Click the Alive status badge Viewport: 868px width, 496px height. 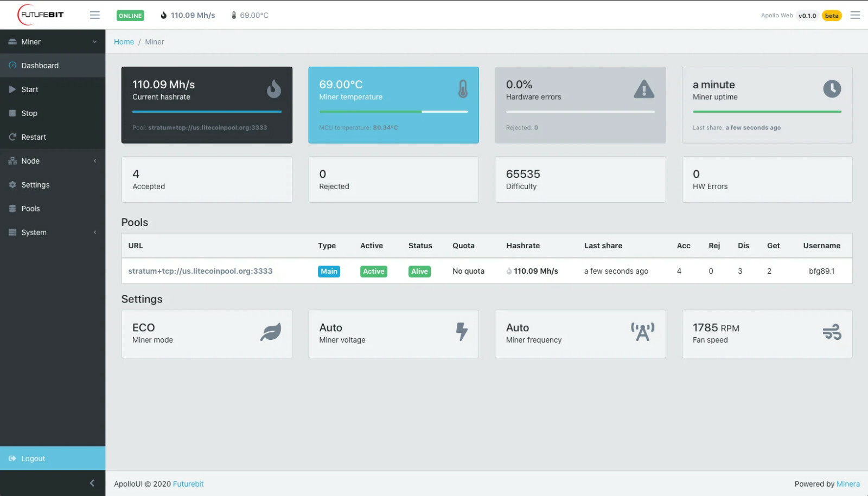pyautogui.click(x=419, y=271)
